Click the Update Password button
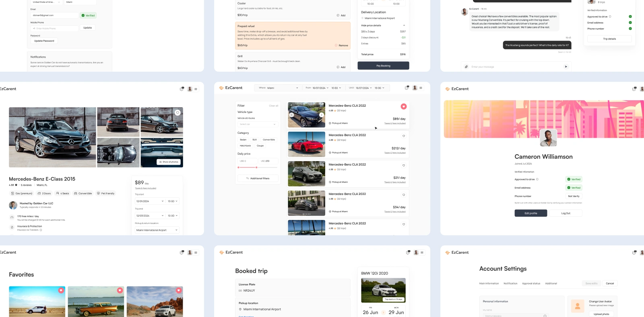Image resolution: width=644 pixels, height=317 pixels. [44, 41]
